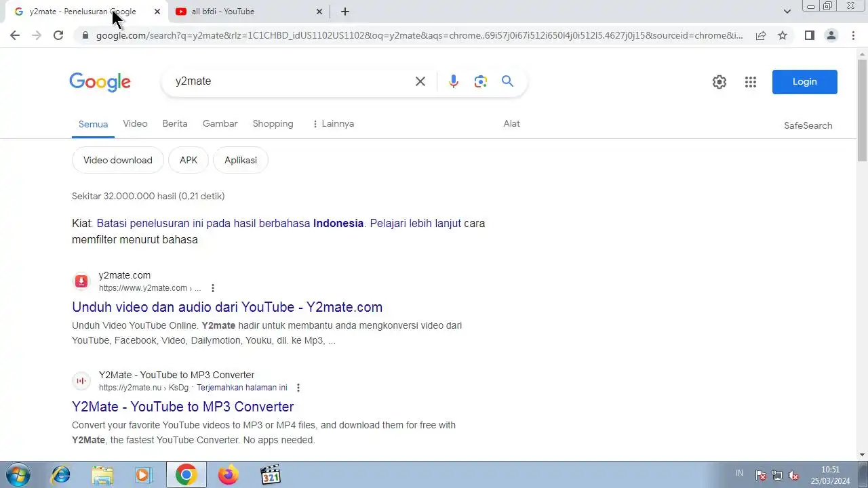Image resolution: width=868 pixels, height=488 pixels.
Task: Open the Berita results tab
Action: click(175, 123)
